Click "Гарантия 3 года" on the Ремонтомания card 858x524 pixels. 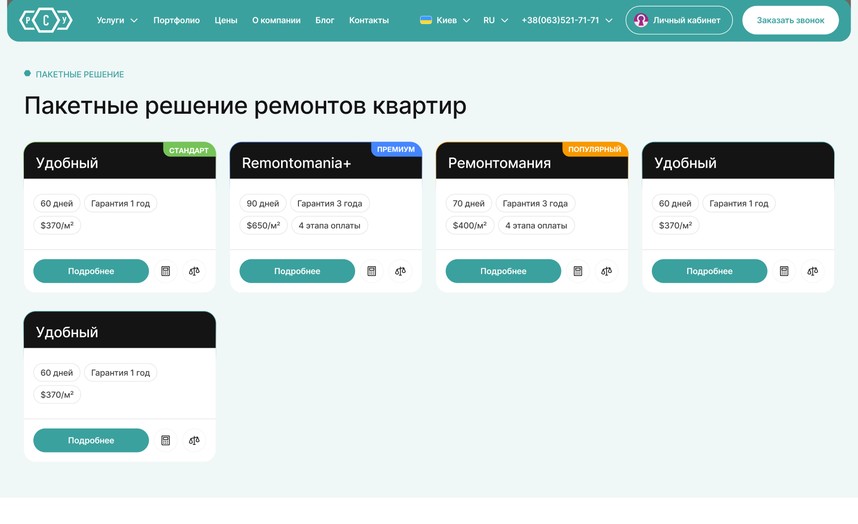click(535, 203)
